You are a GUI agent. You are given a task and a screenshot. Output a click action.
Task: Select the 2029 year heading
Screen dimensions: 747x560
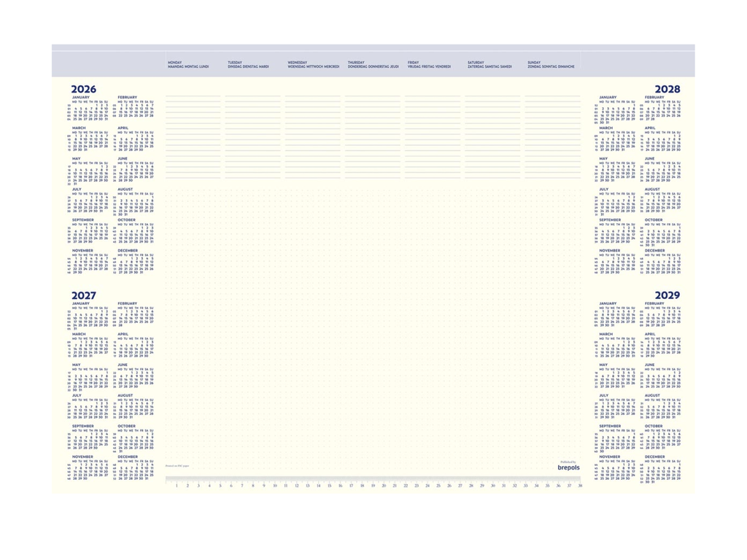point(667,295)
